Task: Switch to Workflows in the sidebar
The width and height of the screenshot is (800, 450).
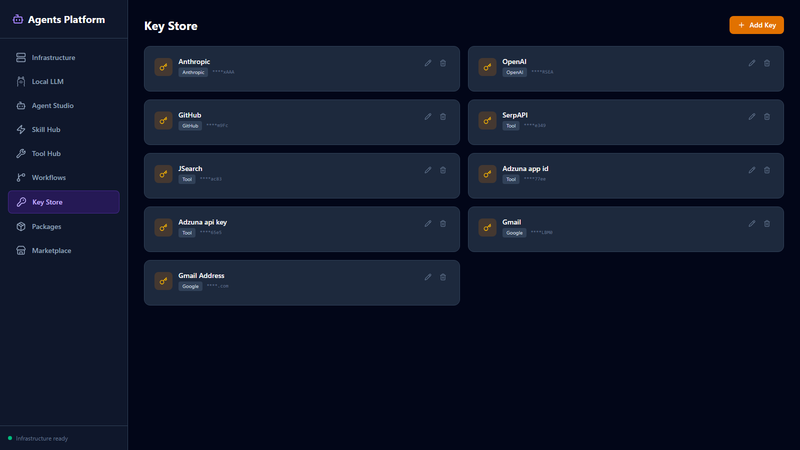Action: (48, 178)
